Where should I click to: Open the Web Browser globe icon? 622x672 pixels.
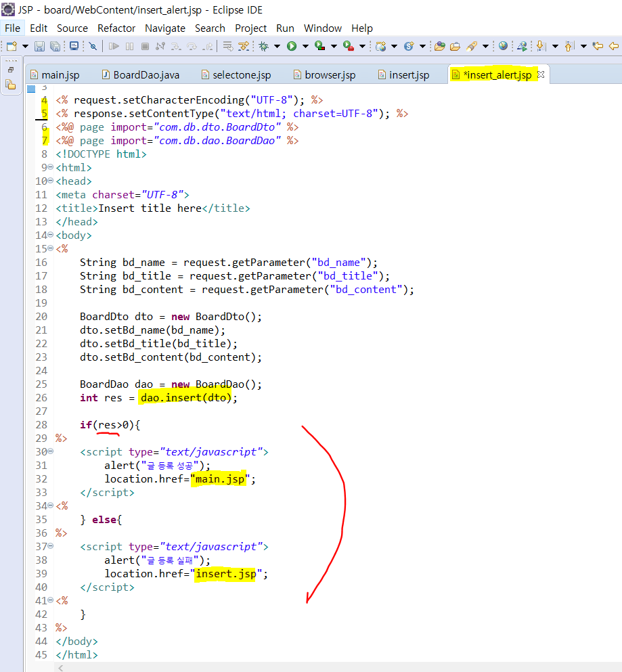coord(504,46)
